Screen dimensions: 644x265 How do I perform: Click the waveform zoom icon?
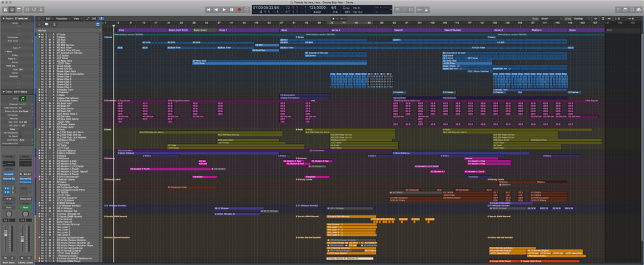coord(596,18)
